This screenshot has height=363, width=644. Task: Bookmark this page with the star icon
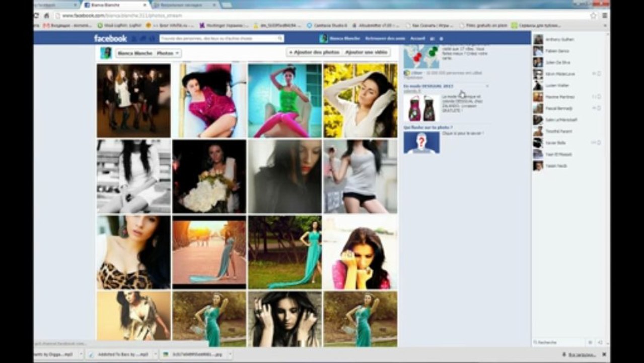594,16
